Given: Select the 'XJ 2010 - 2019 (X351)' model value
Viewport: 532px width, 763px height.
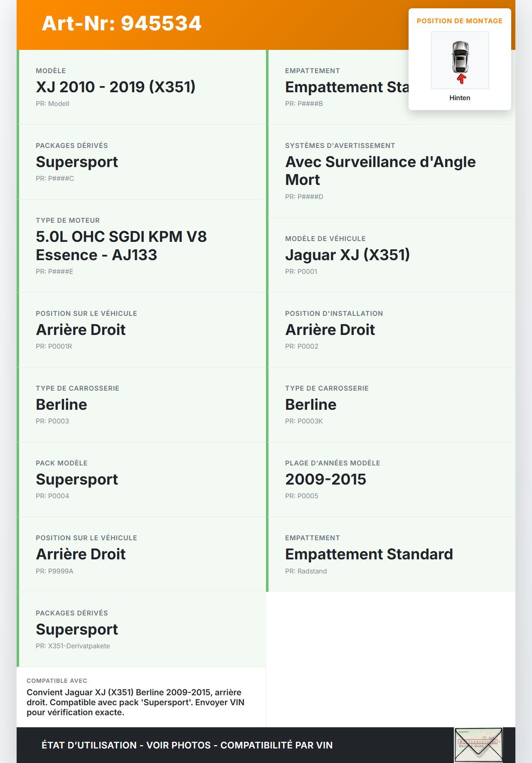Looking at the screenshot, I should click(116, 87).
